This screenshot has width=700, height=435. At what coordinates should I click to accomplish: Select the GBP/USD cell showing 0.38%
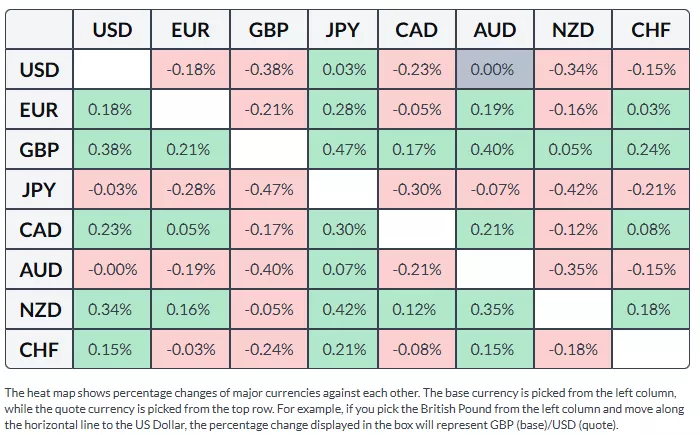111,150
